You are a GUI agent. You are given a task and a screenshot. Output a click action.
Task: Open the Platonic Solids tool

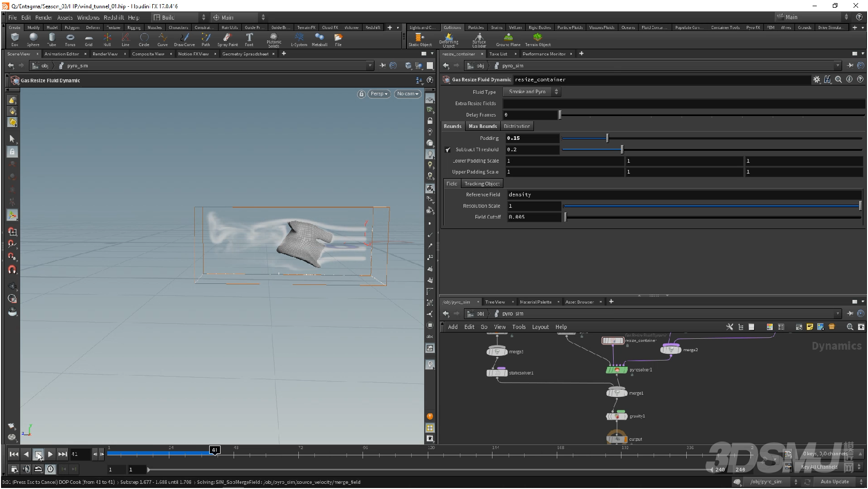[274, 40]
